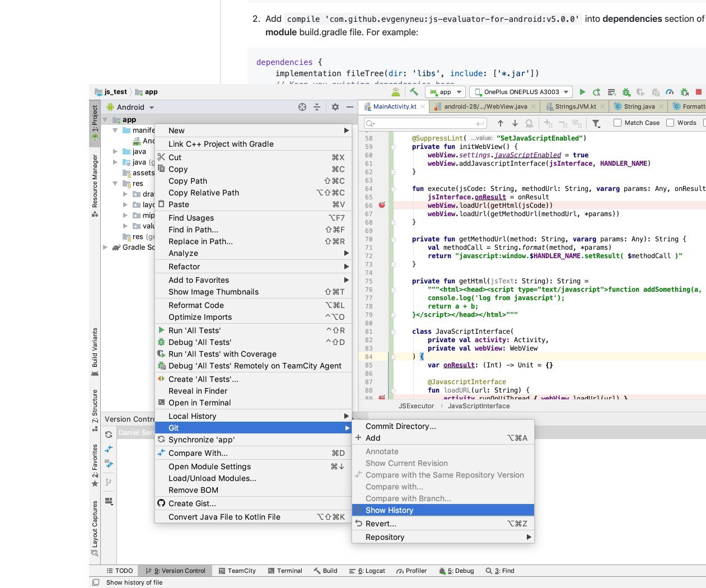Expand the Gradle Scripts node
The image size is (706, 588).
pyautogui.click(x=105, y=247)
